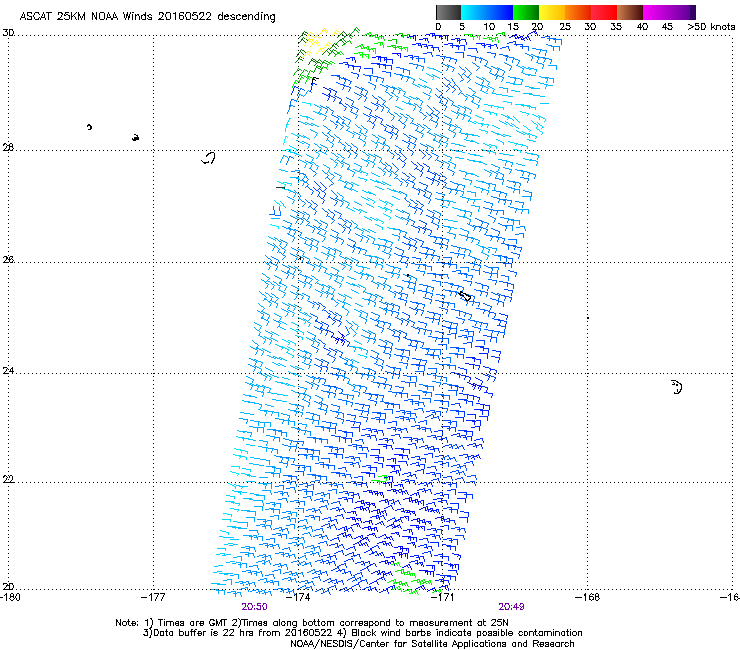This screenshot has width=740, height=650.
Task: Click the yellow wind barbs cluster near 30N
Action: [x=321, y=42]
